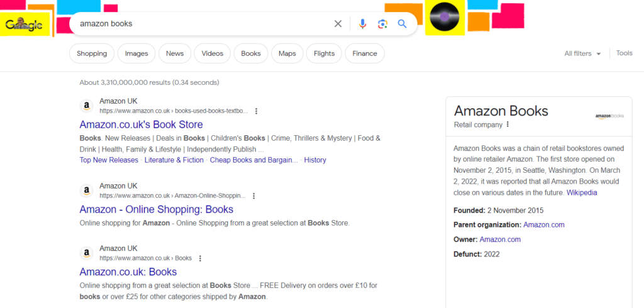This screenshot has width=644, height=308.
Task: Open Parent organization Amazon.com link
Action: click(544, 224)
